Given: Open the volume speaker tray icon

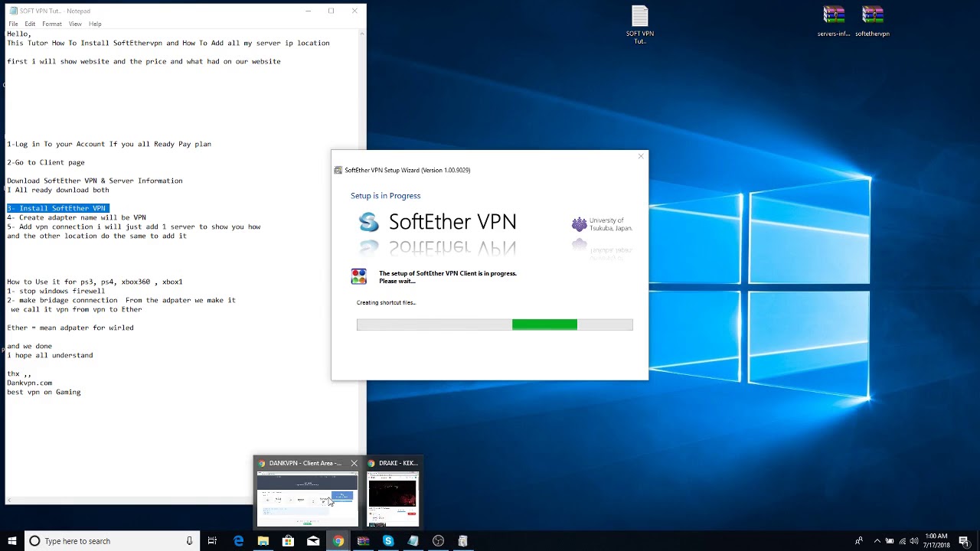Looking at the screenshot, I should [x=914, y=541].
